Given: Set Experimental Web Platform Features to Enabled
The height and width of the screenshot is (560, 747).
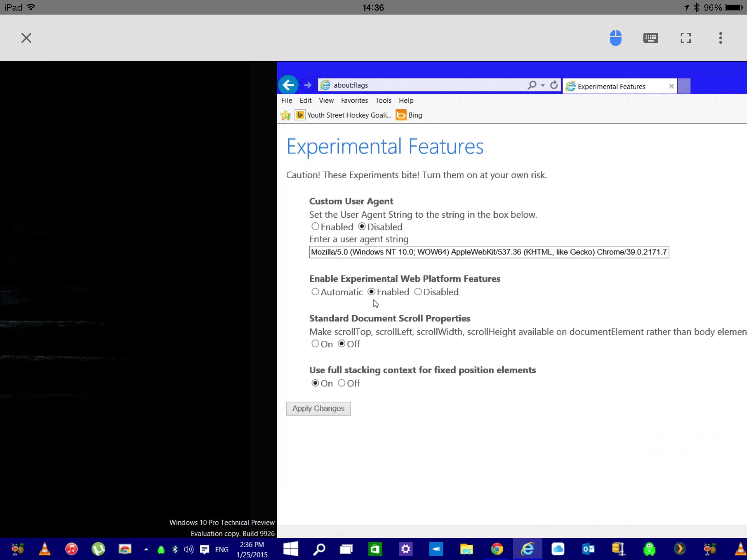Looking at the screenshot, I should point(371,292).
